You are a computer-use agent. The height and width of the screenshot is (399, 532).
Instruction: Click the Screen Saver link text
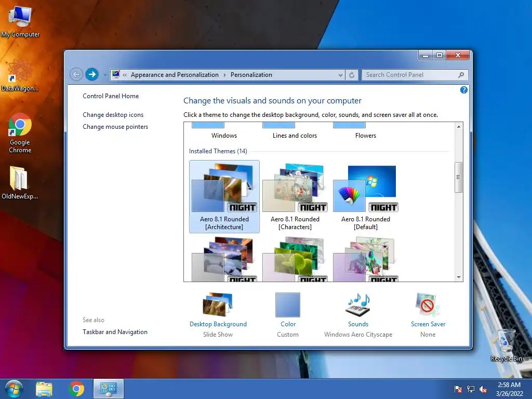428,324
